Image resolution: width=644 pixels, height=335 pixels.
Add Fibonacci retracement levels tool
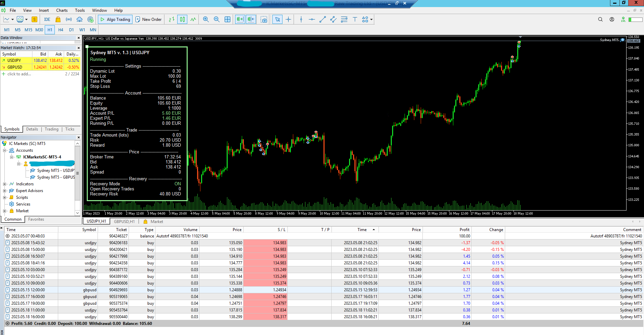click(344, 20)
